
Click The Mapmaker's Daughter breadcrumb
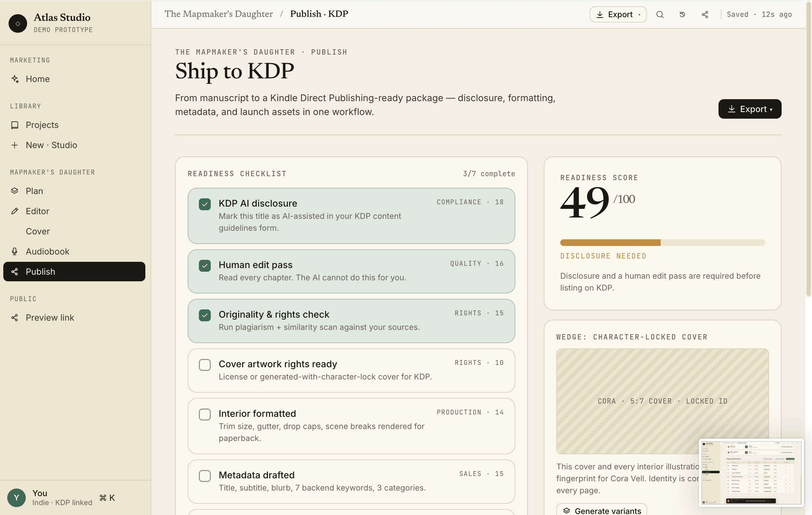point(218,14)
